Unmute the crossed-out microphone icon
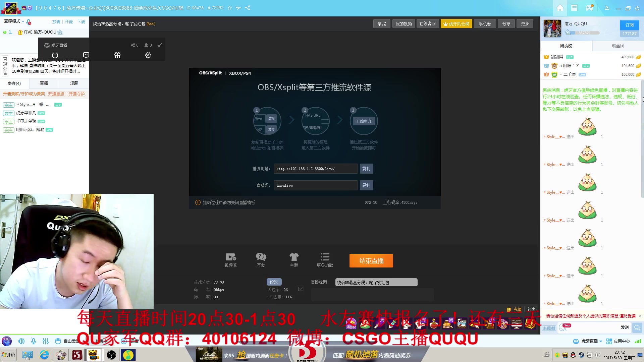This screenshot has height=362, width=644. (29, 22)
